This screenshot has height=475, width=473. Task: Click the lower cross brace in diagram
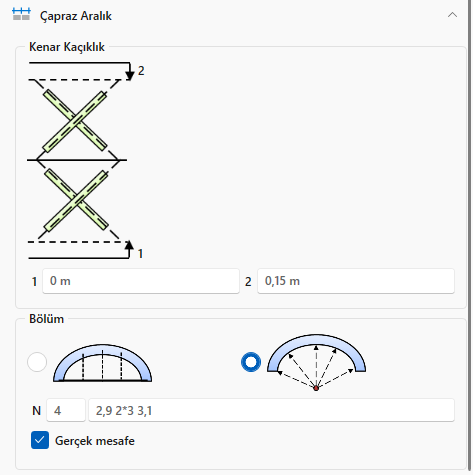pyautogui.click(x=76, y=200)
